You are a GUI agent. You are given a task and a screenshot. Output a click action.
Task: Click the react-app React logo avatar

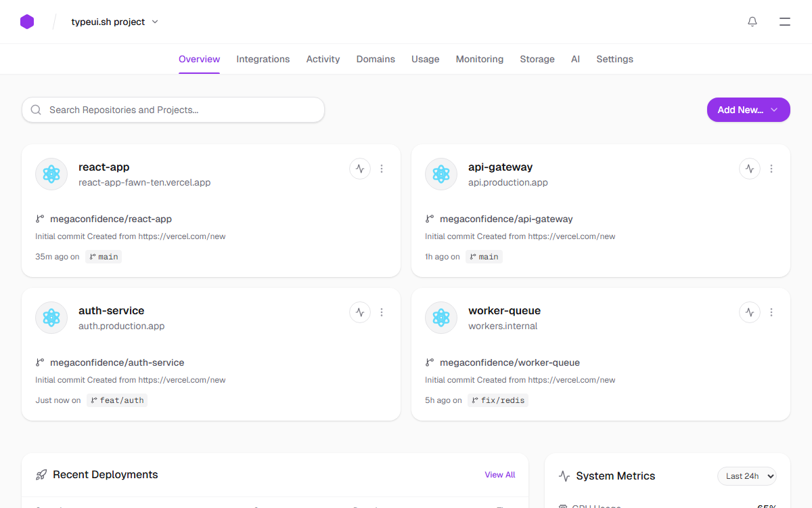click(51, 174)
